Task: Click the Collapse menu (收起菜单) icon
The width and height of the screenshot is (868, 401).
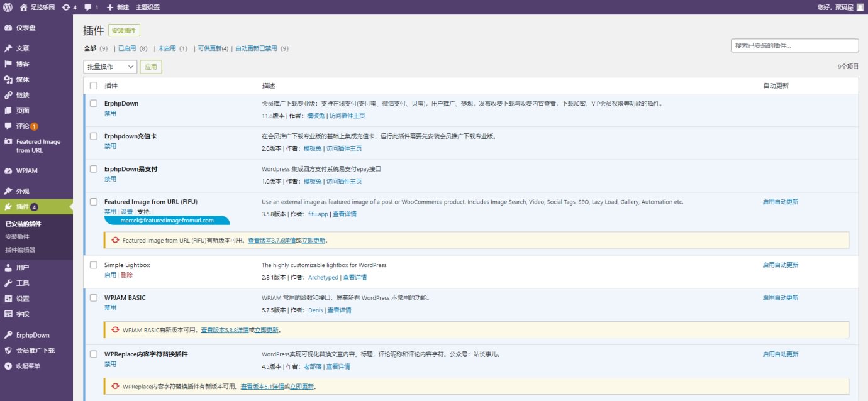Action: click(8, 366)
